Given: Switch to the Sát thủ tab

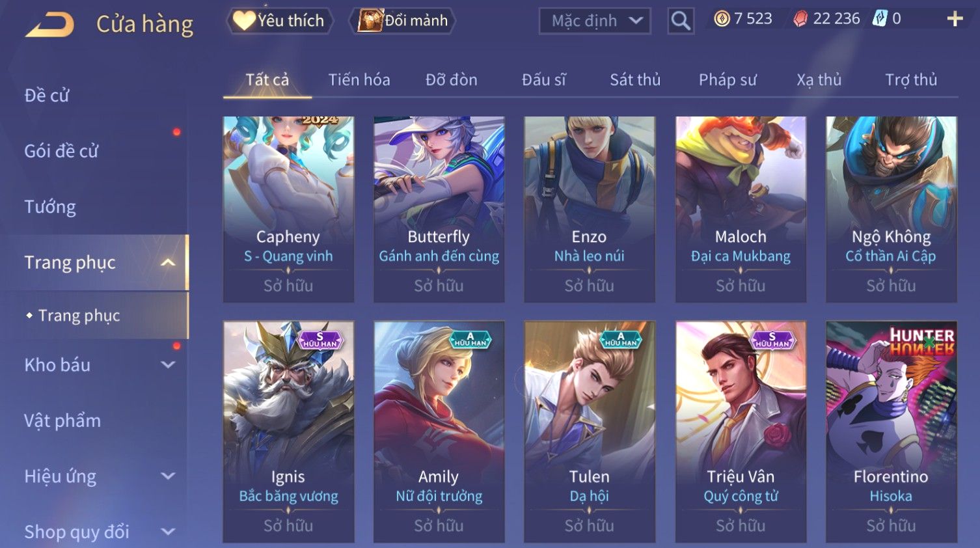Looking at the screenshot, I should pyautogui.click(x=635, y=80).
